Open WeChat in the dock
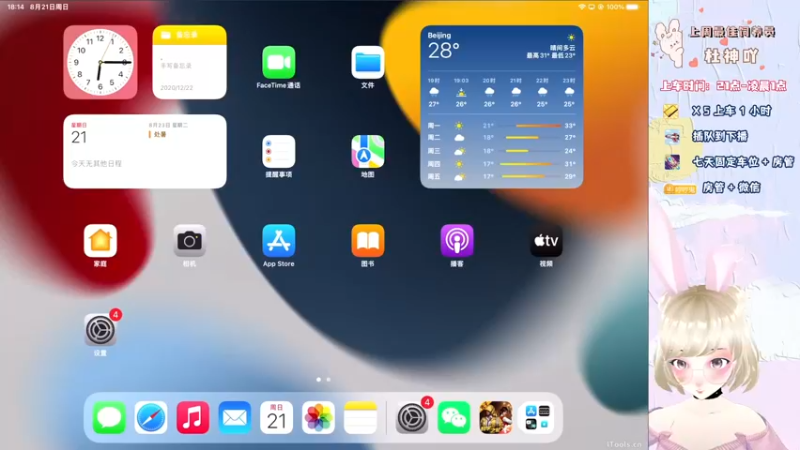Viewport: 800px width, 450px height. 454,418
